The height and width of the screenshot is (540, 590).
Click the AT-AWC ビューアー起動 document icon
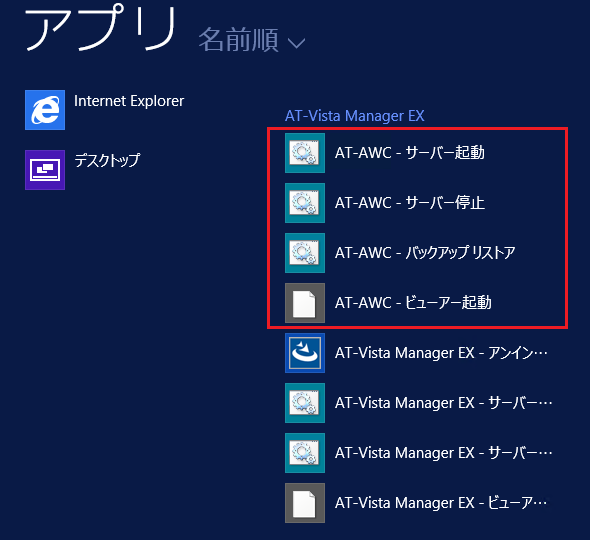click(x=305, y=303)
